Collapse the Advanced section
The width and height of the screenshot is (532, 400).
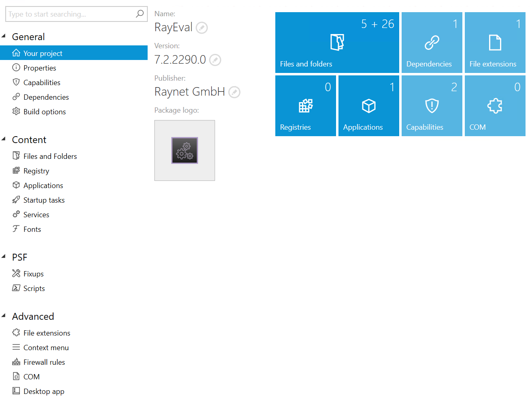coord(4,316)
